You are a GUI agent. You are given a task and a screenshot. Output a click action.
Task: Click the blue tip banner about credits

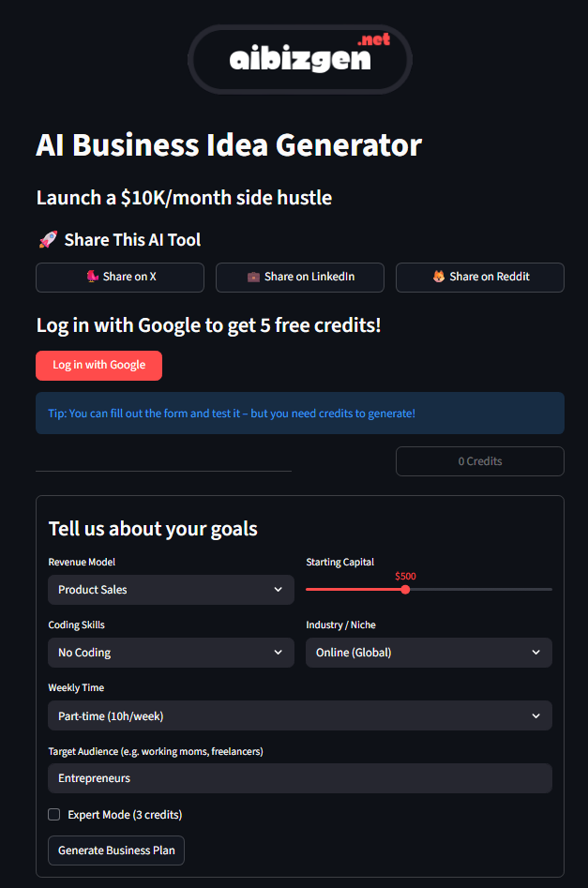(x=299, y=413)
